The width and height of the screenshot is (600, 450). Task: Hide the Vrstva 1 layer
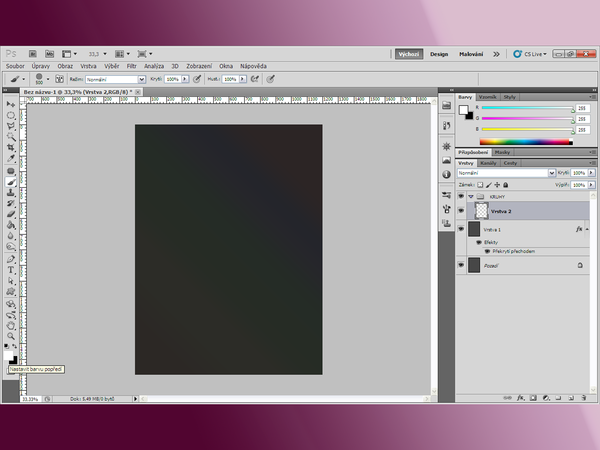click(x=461, y=229)
